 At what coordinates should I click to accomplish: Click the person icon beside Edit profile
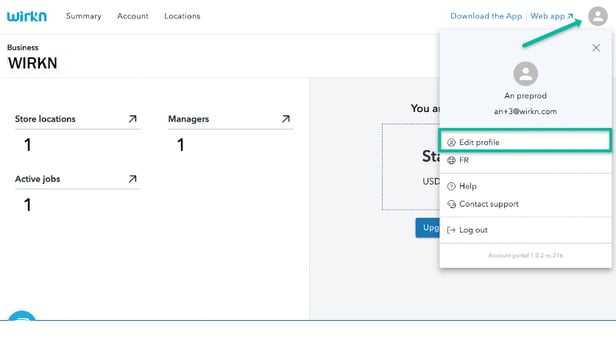tap(451, 142)
